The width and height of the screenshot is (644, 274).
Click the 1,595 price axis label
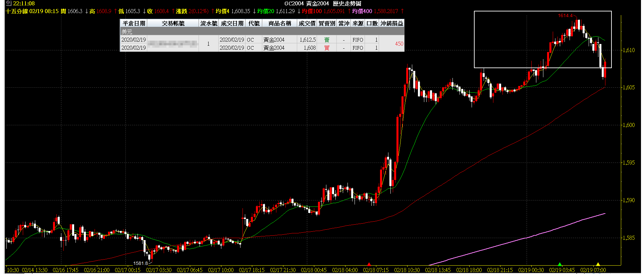[629, 163]
